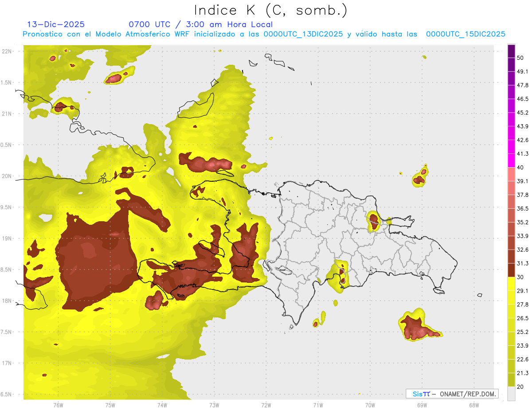Click the '37.8' color scale value

click(x=523, y=195)
